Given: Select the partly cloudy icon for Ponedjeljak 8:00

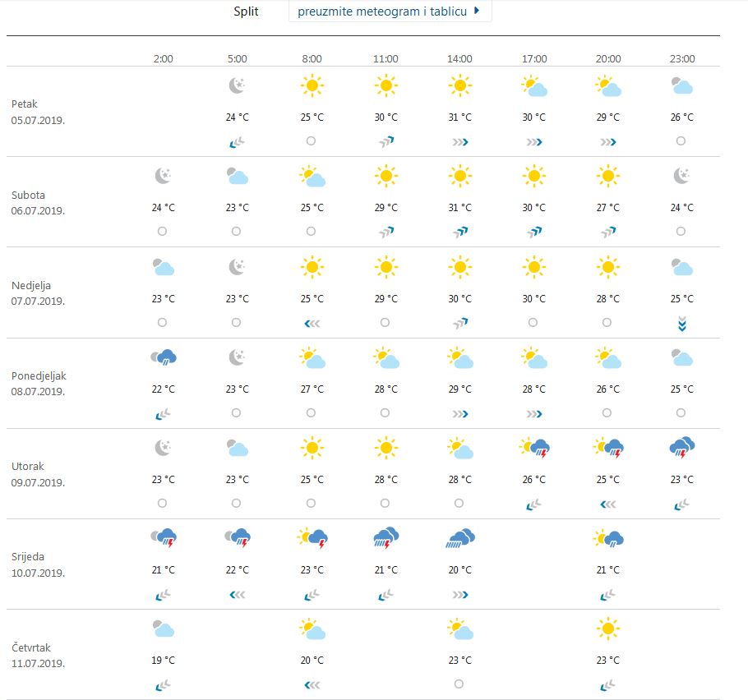Looking at the screenshot, I should tap(311, 357).
